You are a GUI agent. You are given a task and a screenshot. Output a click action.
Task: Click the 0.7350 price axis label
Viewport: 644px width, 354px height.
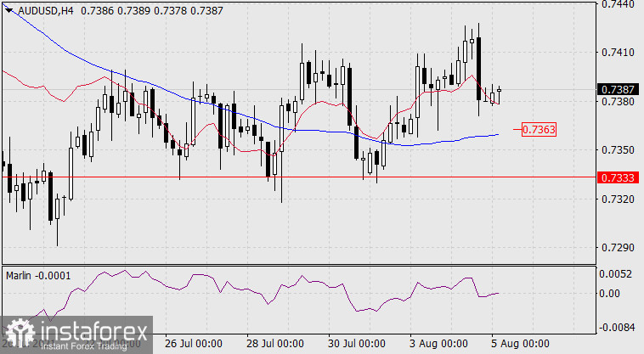(616, 150)
